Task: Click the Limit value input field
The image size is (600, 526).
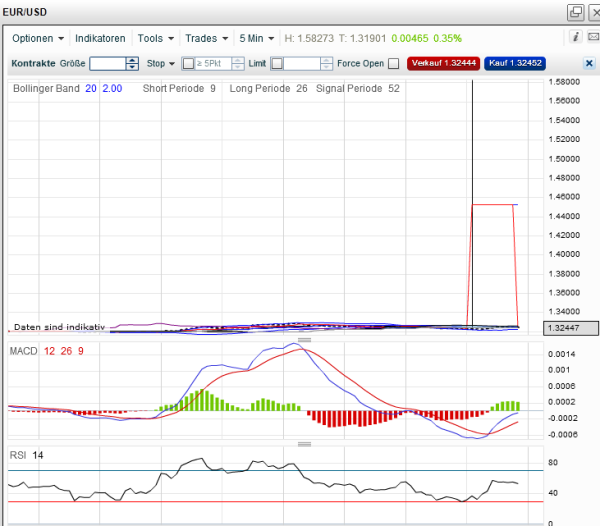Action: [x=302, y=64]
